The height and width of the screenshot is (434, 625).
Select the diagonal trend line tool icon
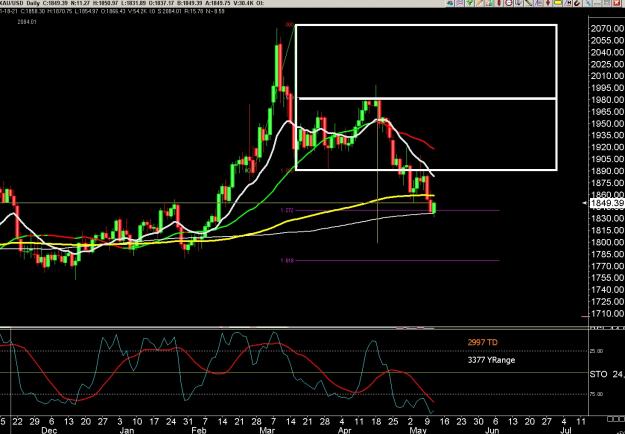click(528, 3)
